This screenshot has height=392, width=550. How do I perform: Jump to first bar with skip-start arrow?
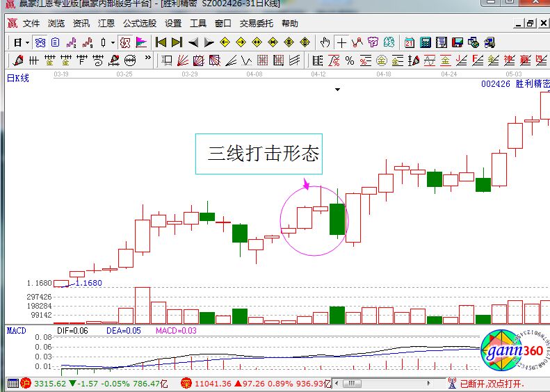(161, 42)
